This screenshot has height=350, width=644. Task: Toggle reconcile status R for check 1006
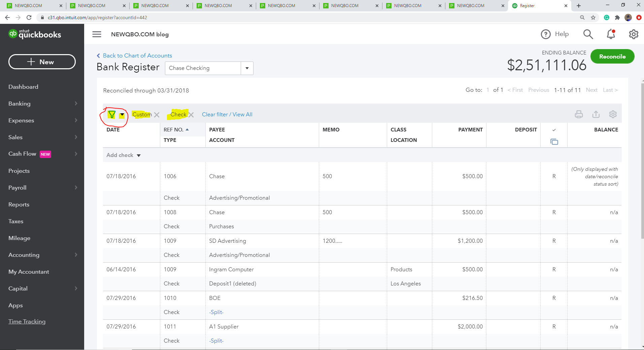click(x=554, y=176)
